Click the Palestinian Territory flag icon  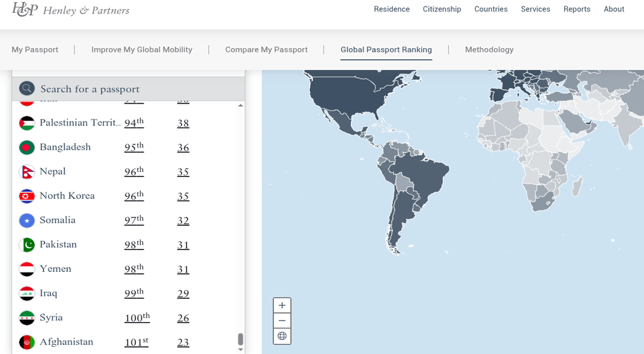tap(27, 123)
